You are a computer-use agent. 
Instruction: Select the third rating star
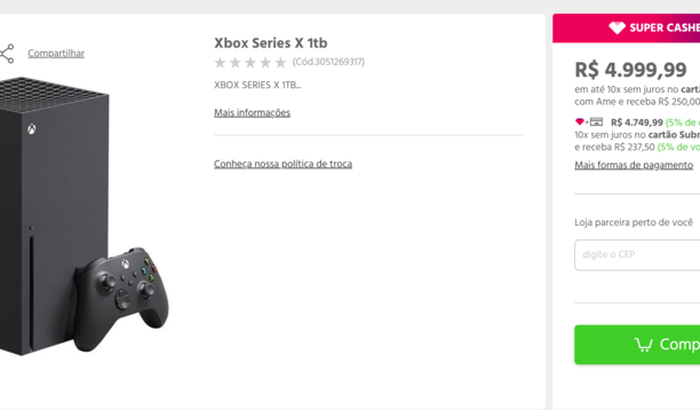click(x=250, y=63)
